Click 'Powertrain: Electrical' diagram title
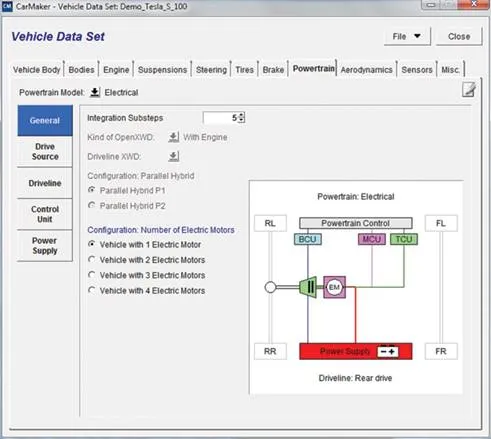The image size is (491, 439). (356, 196)
